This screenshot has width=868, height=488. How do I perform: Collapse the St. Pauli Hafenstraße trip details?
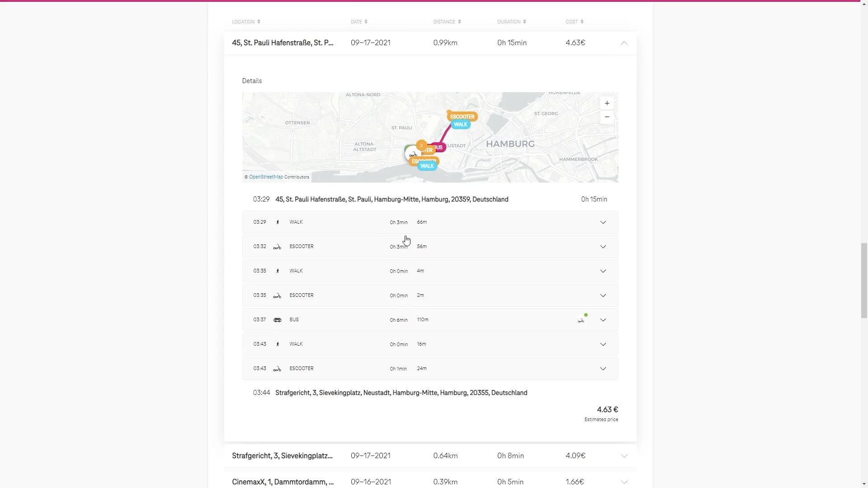[x=624, y=43]
